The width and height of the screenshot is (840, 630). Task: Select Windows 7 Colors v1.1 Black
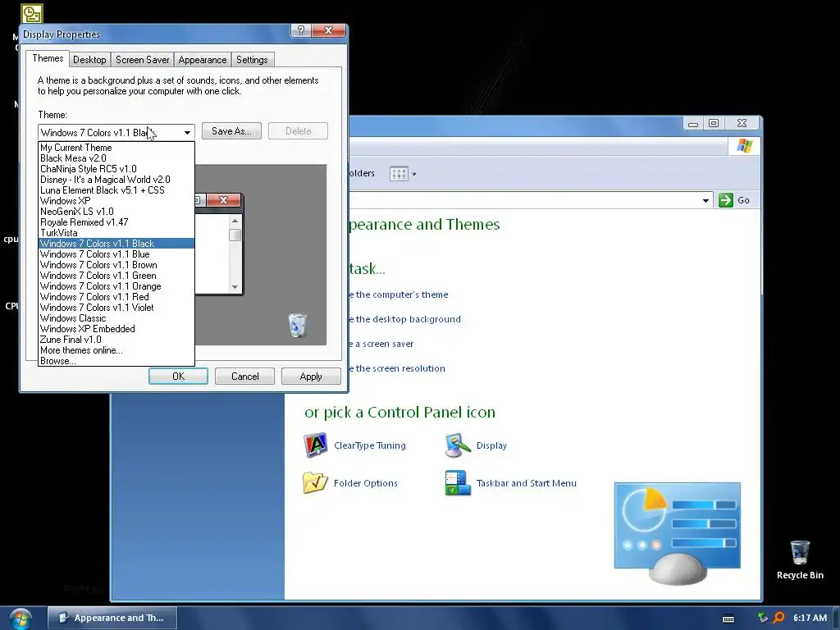[x=116, y=243]
